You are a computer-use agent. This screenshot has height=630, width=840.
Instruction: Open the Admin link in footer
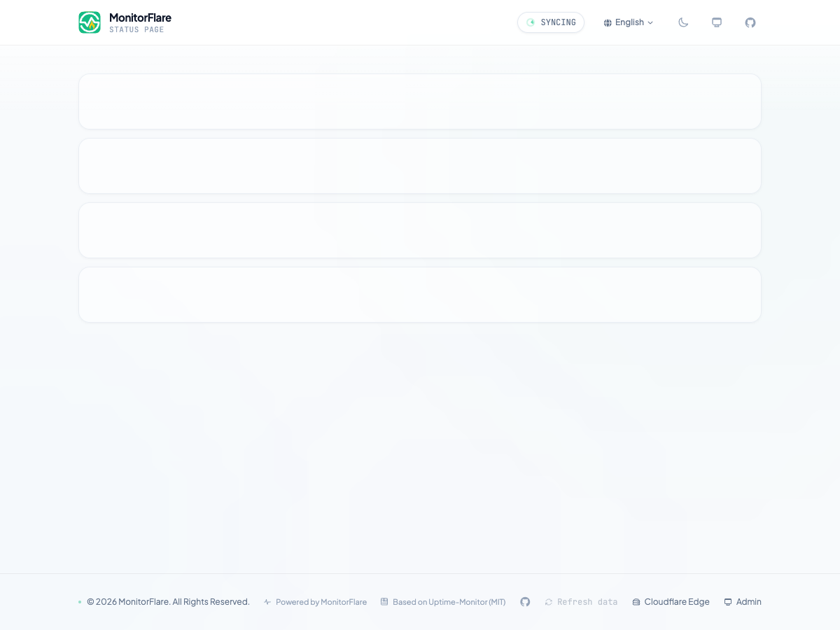[743, 602]
